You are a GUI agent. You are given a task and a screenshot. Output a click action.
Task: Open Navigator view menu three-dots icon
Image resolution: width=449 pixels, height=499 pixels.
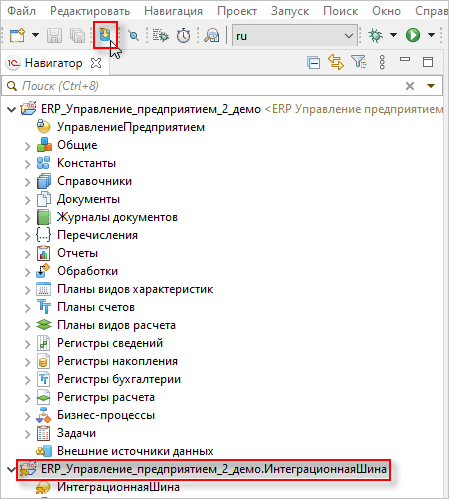(x=382, y=62)
